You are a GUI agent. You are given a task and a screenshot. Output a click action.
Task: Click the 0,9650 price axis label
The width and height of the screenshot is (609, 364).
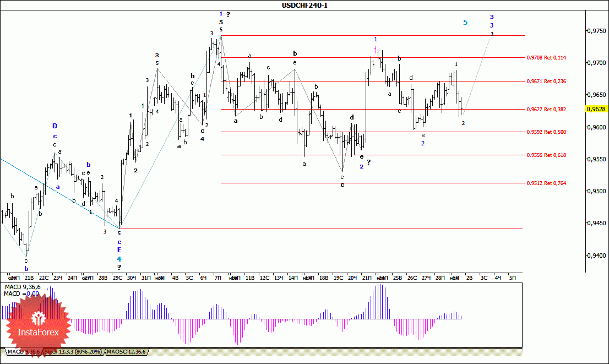tap(596, 95)
